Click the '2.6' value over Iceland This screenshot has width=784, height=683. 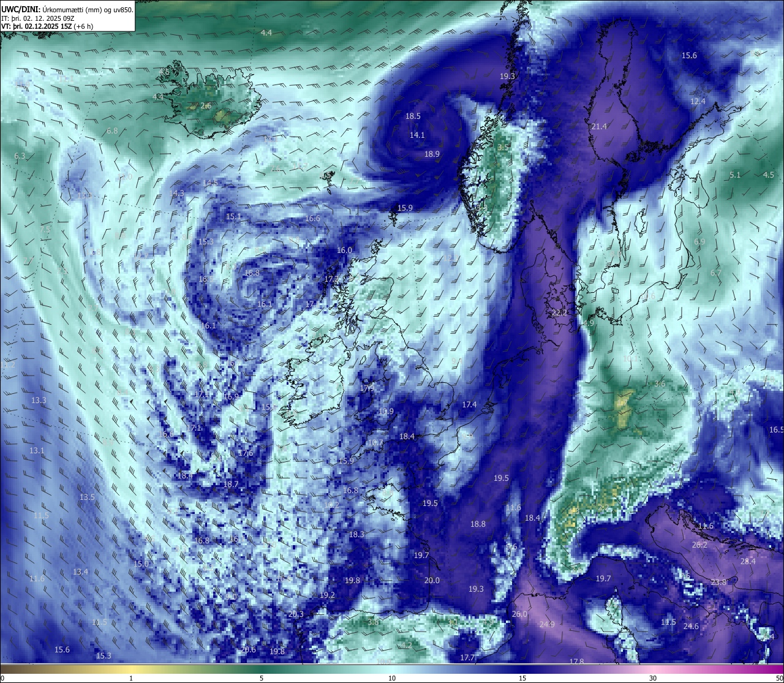point(206,106)
